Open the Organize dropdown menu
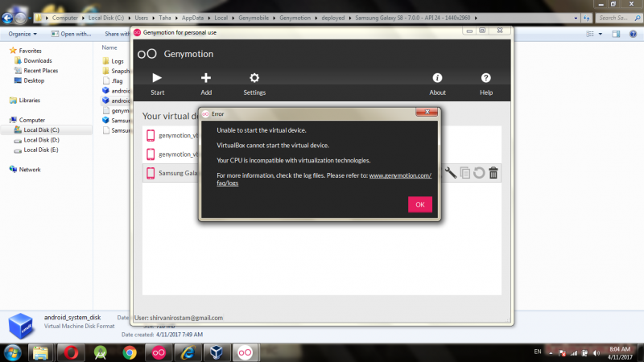 point(23,34)
